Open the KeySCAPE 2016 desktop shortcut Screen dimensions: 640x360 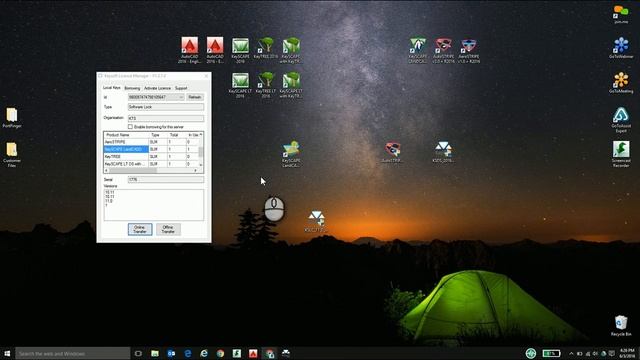[x=240, y=50]
